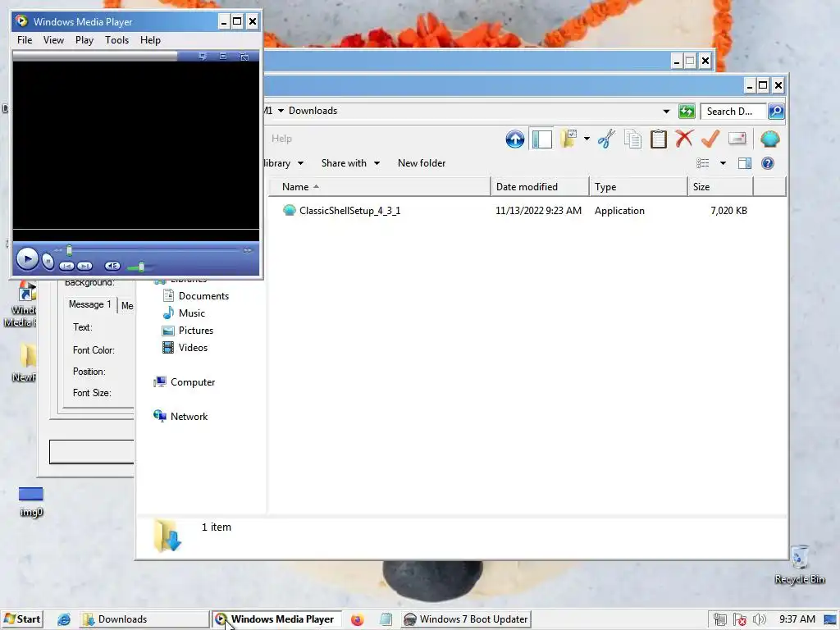This screenshot has height=630, width=840.
Task: Launch Internet Explorer from the taskbar
Action: (x=64, y=620)
